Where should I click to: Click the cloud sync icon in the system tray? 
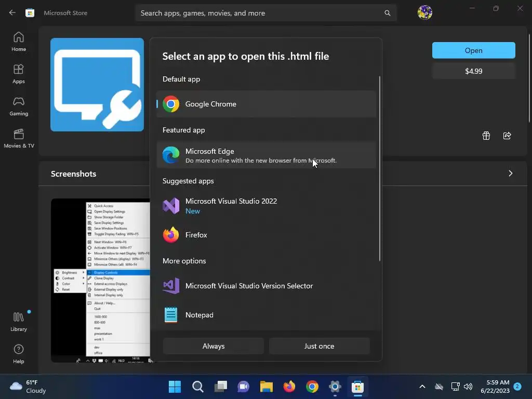[x=438, y=387]
